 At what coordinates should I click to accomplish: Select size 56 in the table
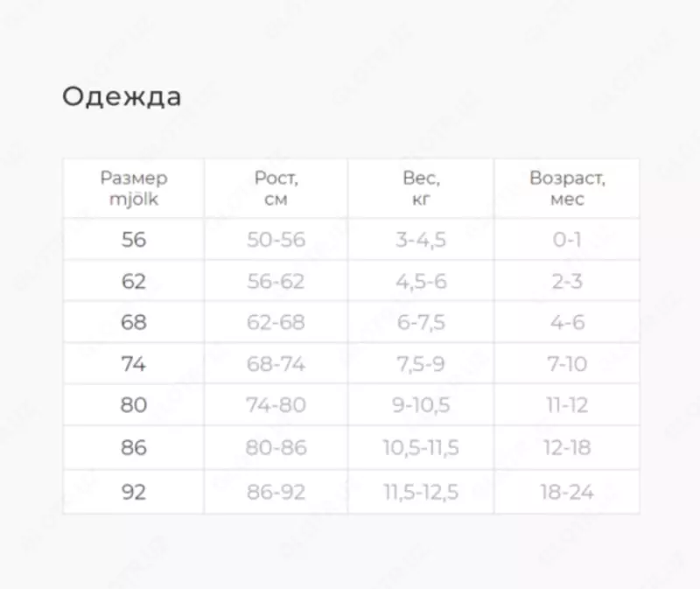tap(134, 239)
